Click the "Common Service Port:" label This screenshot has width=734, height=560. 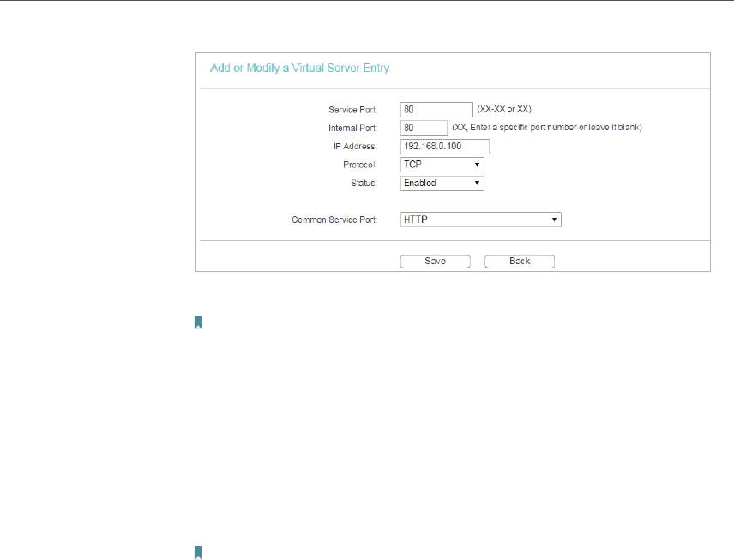334,220
